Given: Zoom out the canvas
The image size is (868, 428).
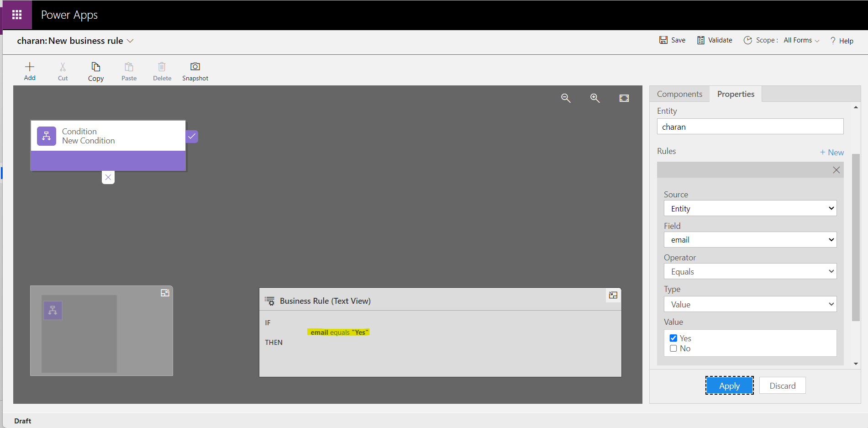Looking at the screenshot, I should click(566, 98).
